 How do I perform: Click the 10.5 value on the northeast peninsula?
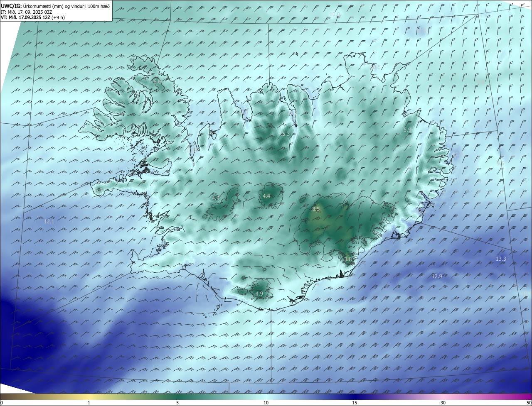tap(376, 67)
